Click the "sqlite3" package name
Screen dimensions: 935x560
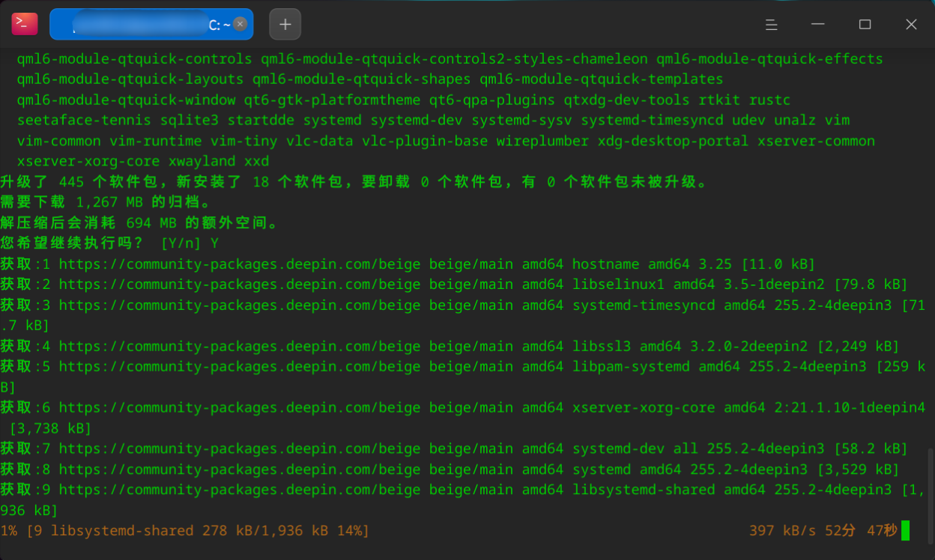pyautogui.click(x=190, y=121)
